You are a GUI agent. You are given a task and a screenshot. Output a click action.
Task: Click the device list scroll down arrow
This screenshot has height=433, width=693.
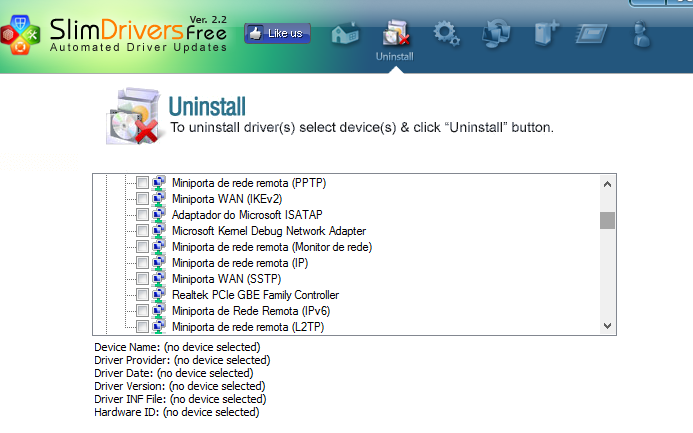tap(607, 326)
